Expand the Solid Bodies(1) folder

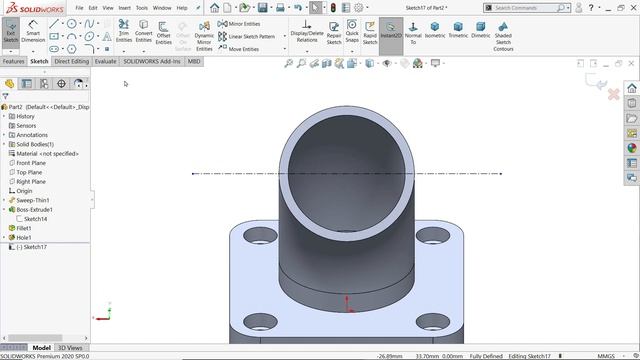[x=4, y=144]
